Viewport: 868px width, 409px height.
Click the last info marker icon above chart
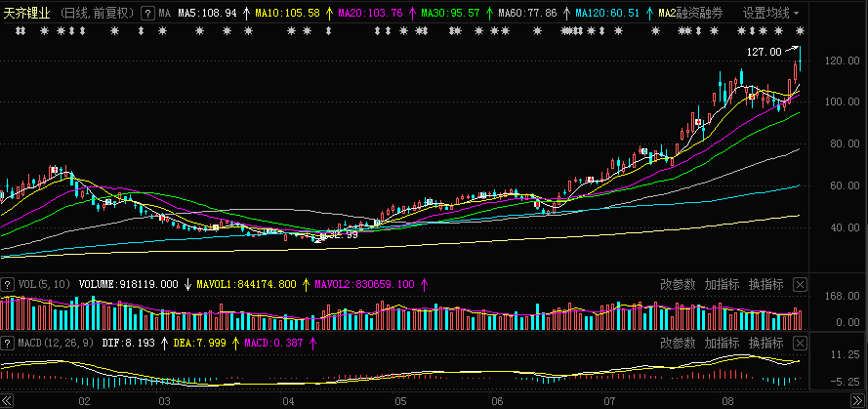799,31
